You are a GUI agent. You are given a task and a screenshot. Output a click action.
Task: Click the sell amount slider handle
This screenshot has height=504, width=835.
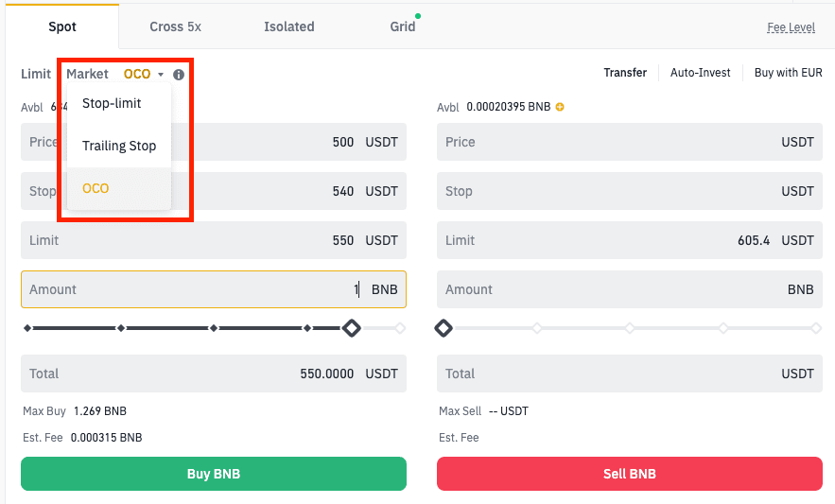click(x=443, y=328)
